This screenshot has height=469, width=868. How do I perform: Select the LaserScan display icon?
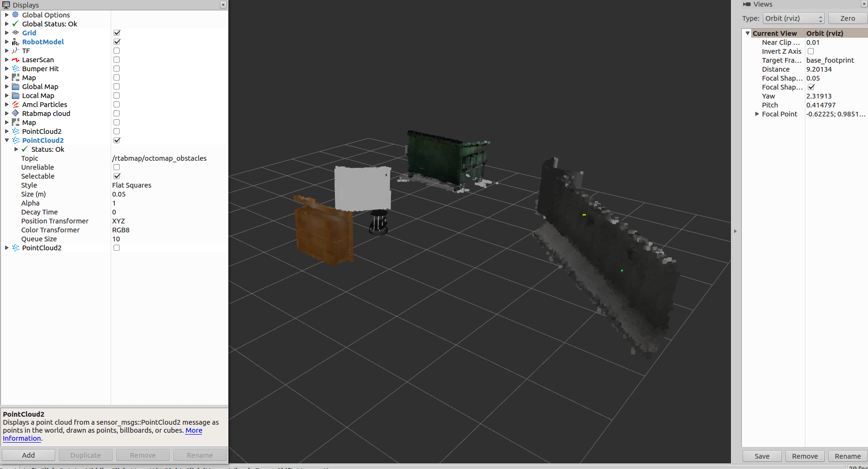[16, 59]
